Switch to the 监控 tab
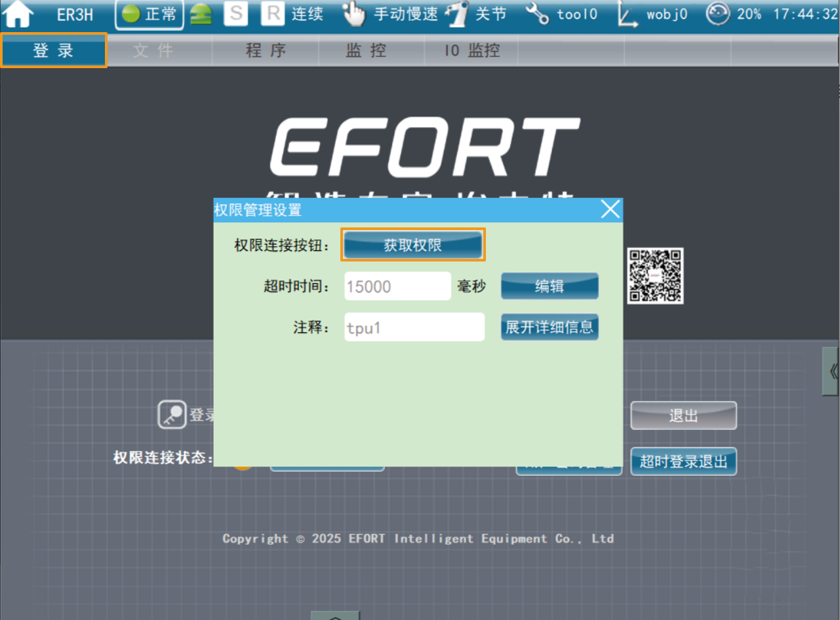 [372, 50]
